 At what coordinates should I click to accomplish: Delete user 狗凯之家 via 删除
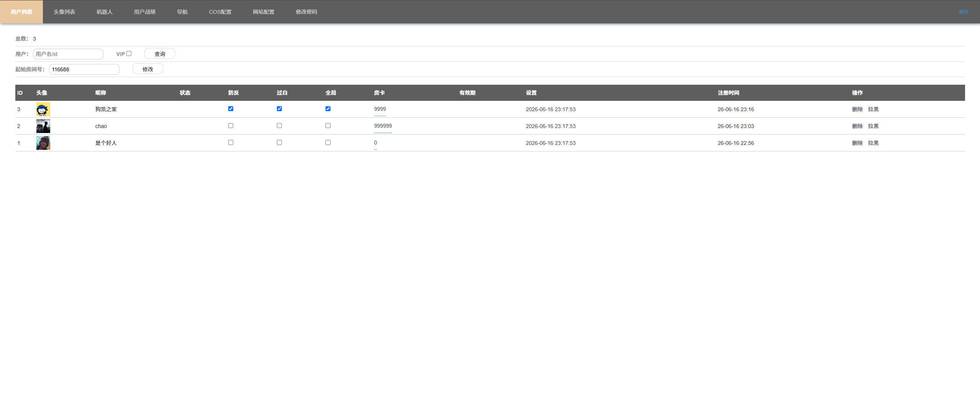pos(857,109)
